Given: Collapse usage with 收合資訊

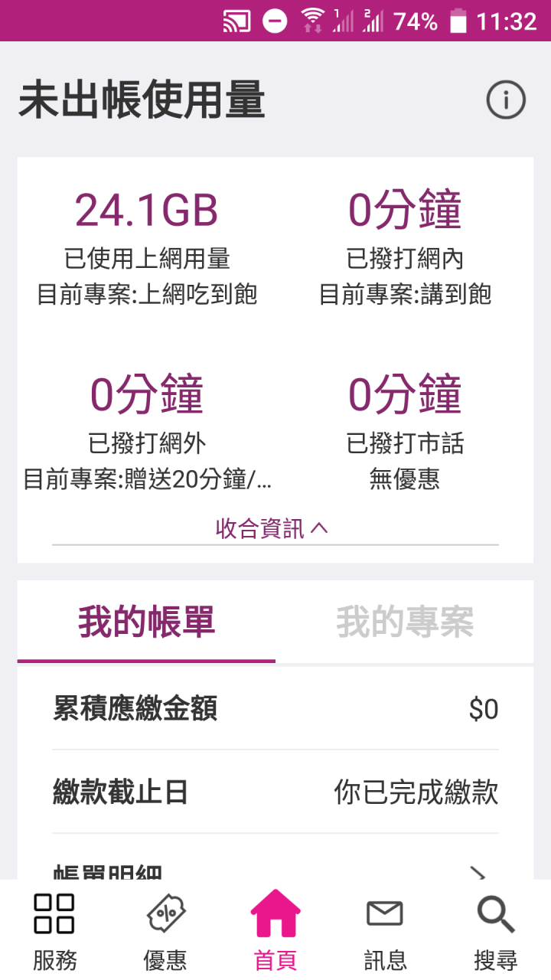Looking at the screenshot, I should click(272, 528).
